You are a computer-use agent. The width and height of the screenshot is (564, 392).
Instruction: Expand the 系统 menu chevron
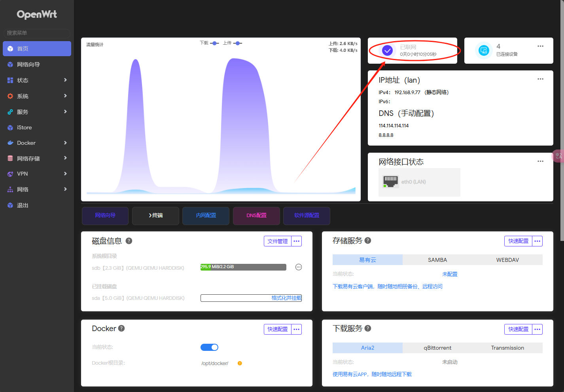click(x=65, y=96)
